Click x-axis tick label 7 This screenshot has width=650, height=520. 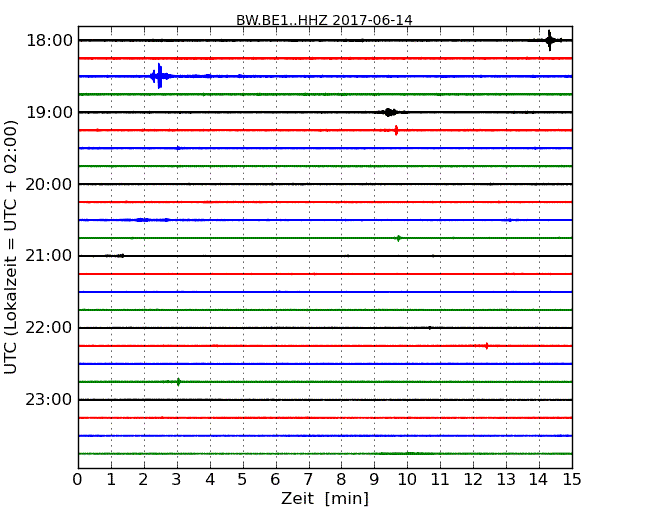(x=308, y=480)
